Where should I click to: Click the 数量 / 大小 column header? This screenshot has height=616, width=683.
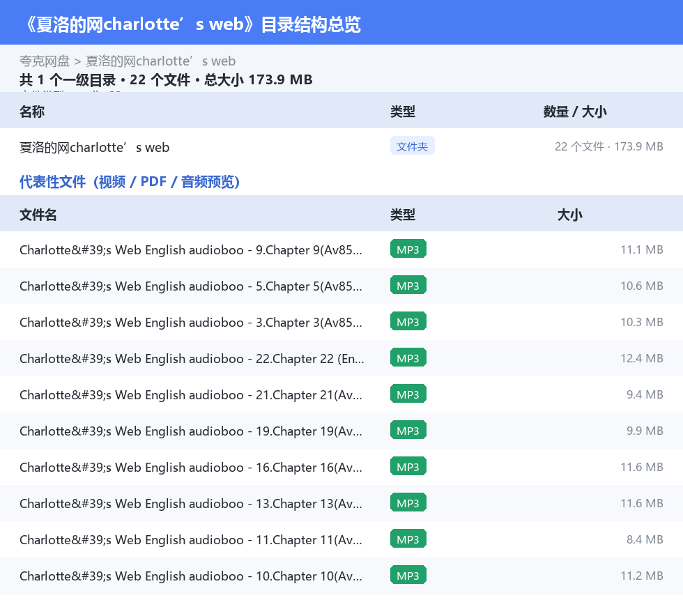click(574, 111)
